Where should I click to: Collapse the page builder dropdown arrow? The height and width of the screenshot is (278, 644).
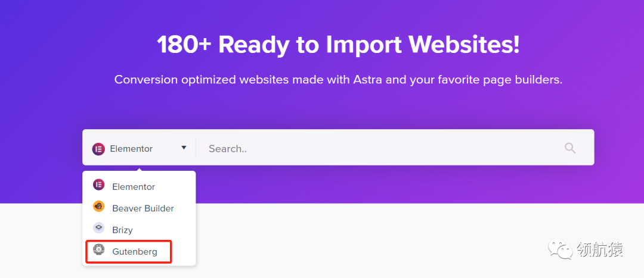[x=184, y=148]
